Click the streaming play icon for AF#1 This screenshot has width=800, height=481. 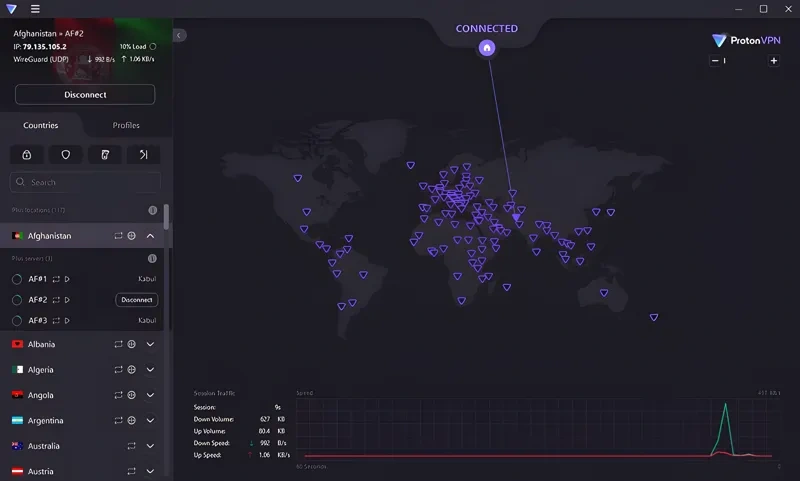(68, 278)
